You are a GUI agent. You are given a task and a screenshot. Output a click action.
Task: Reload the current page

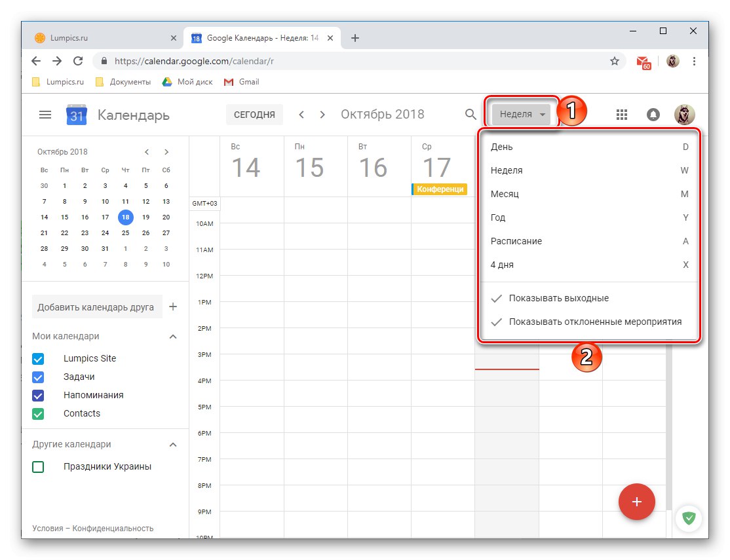click(78, 61)
